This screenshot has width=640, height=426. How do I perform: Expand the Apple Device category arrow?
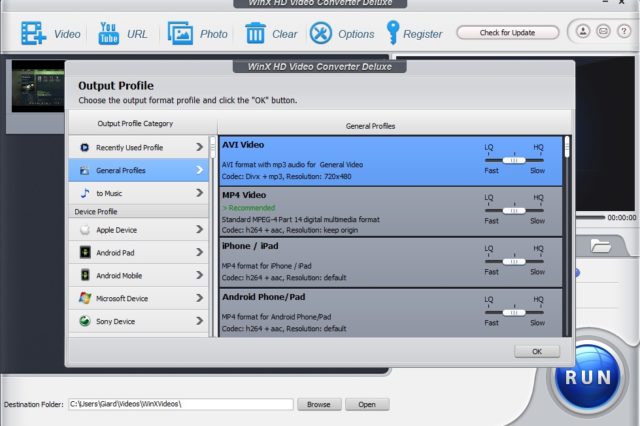pos(200,230)
